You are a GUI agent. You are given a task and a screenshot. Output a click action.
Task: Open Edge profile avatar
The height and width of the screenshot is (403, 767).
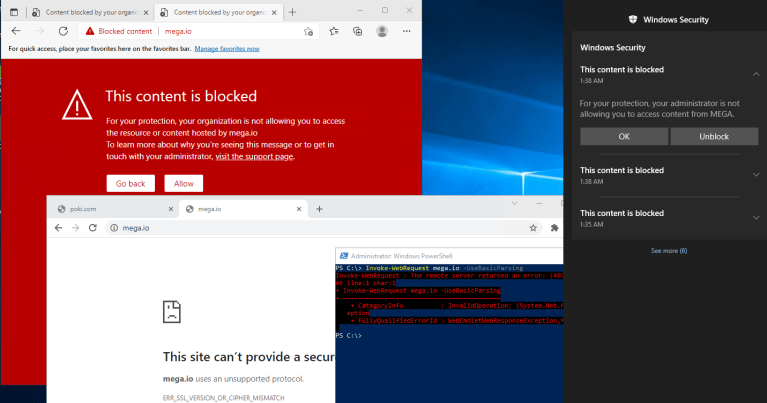pyautogui.click(x=382, y=31)
